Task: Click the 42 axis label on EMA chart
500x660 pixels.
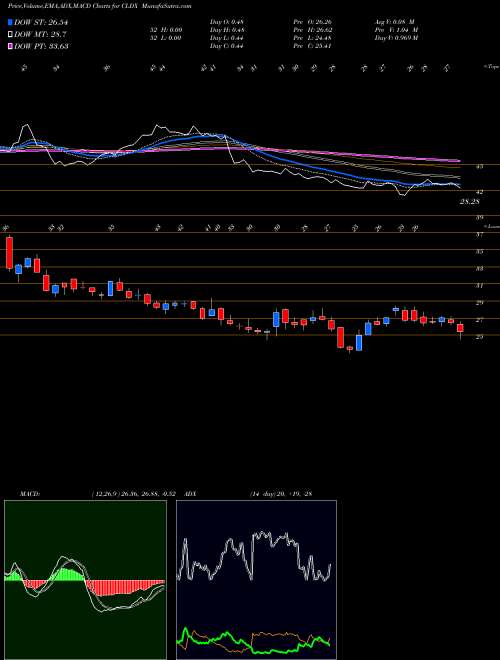Action: [x=479, y=192]
